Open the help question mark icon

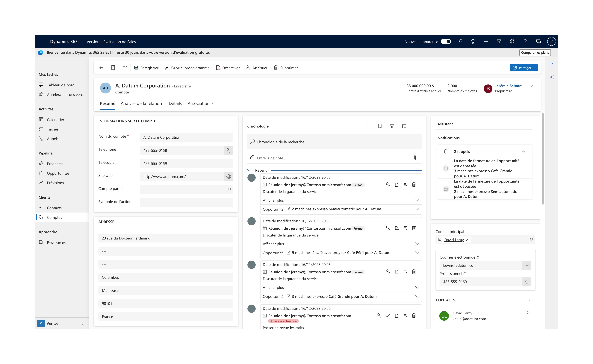coord(525,41)
